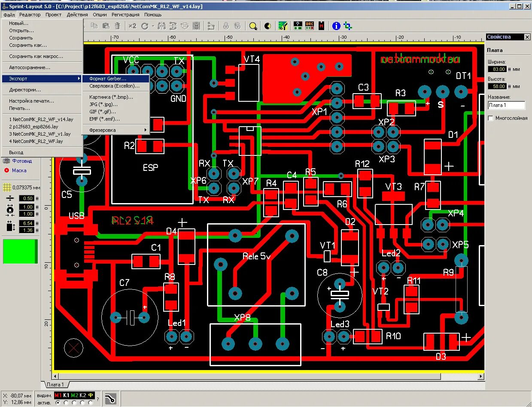Click the snap to grid chip icon
The image size is (532, 407).
[196, 26]
